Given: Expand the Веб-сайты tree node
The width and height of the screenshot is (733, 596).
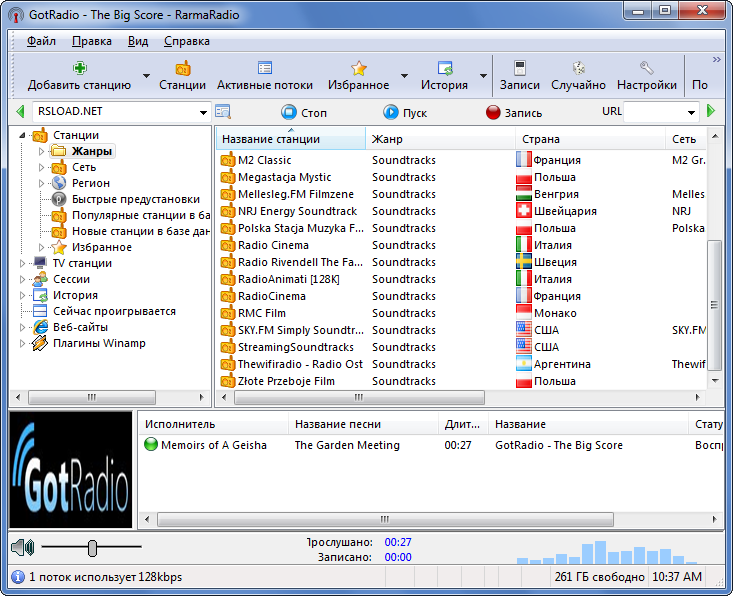Looking at the screenshot, I should 22,327.
